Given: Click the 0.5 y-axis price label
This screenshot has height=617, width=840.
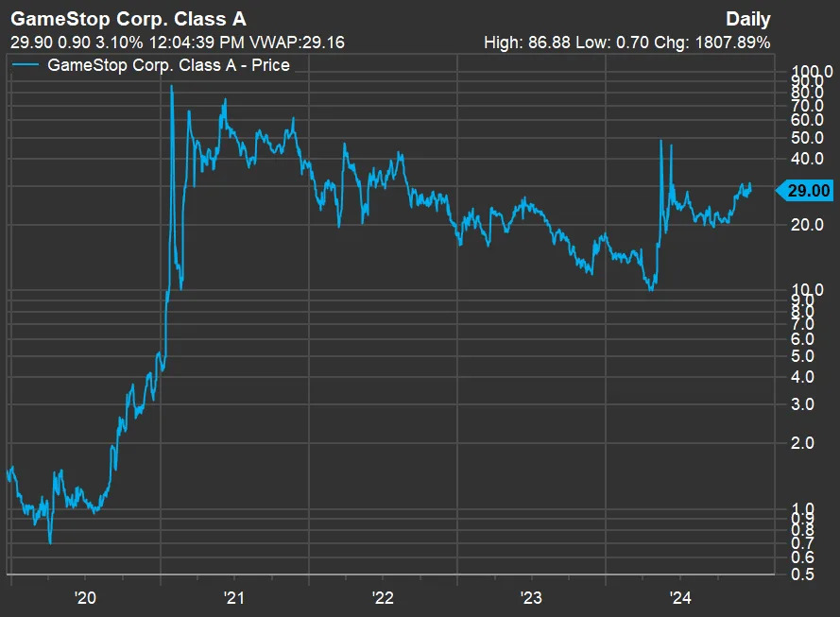Looking at the screenshot, I should [802, 574].
